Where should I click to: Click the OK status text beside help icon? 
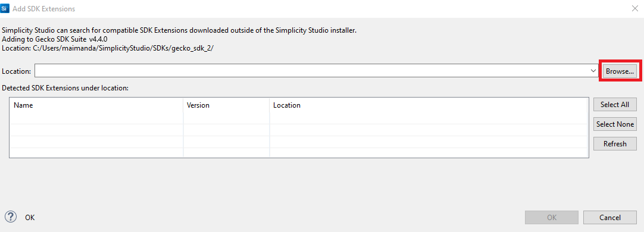pyautogui.click(x=30, y=218)
